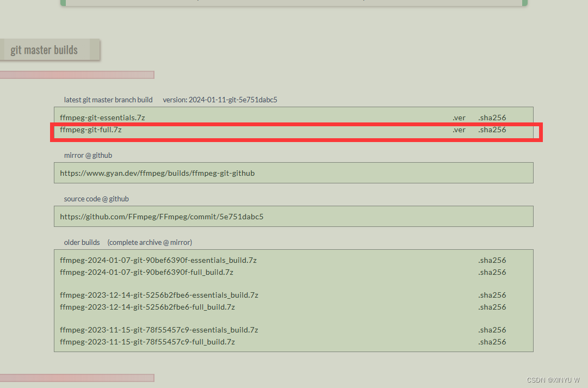
Task: Download ffmpeg-2023-11-15-git-78f55457c9-full_build.7z
Action: tap(147, 342)
